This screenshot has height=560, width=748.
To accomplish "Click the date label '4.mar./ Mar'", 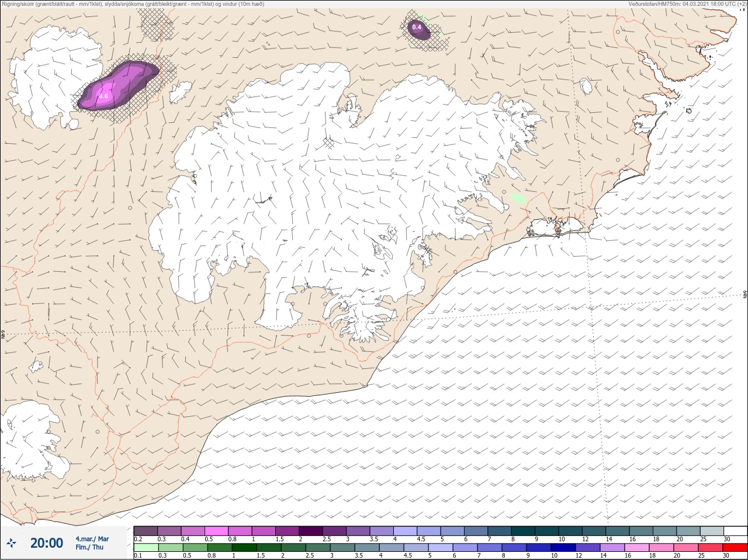I will pos(92,538).
